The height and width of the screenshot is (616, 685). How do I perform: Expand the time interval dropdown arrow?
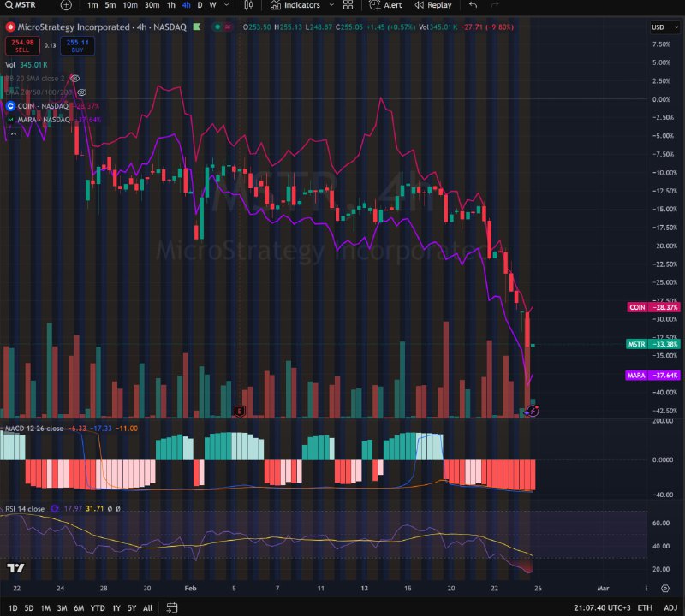tap(226, 5)
